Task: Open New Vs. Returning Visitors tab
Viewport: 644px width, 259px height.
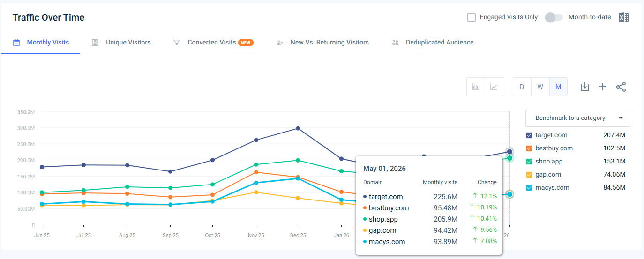Action: [x=322, y=43]
